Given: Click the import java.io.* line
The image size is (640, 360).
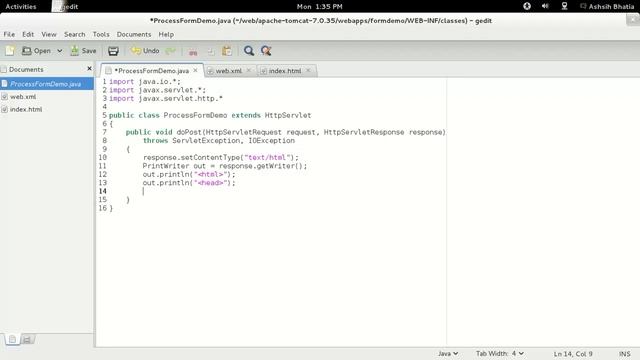Looking at the screenshot, I should click(144, 82).
